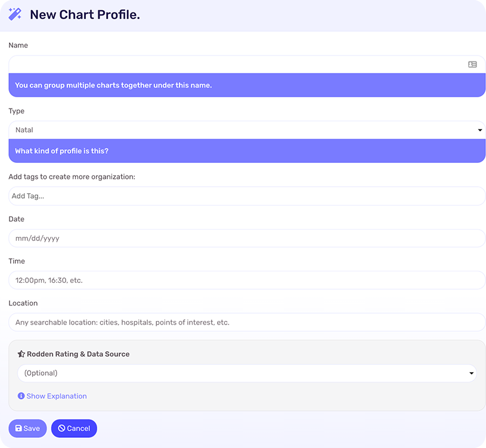Click the ban icon on Cancel button
This screenshot has height=448, width=486.
[x=61, y=428]
